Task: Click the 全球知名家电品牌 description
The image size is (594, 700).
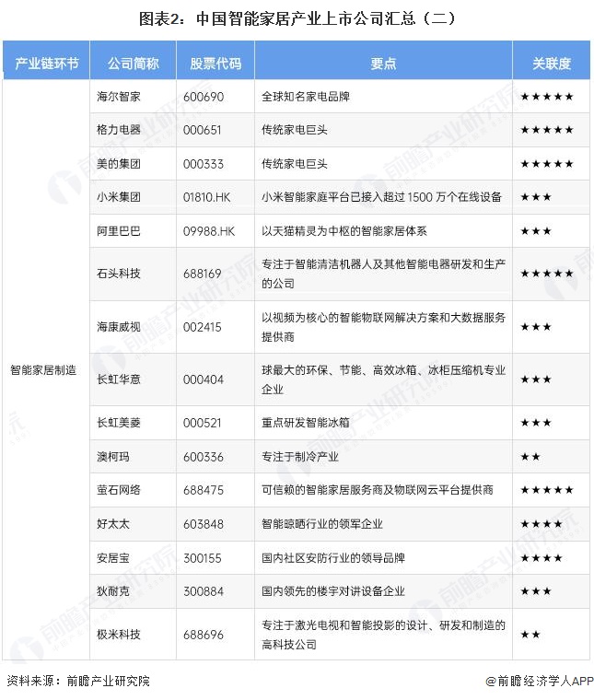Action: coord(306,97)
